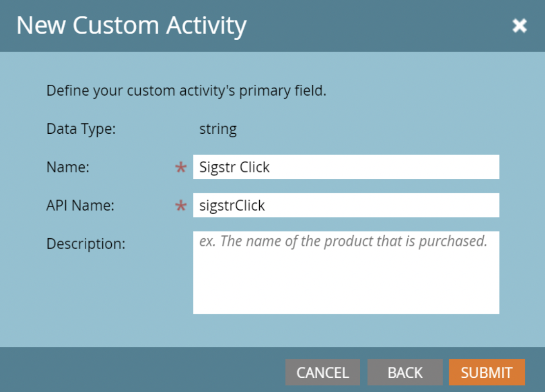Image resolution: width=545 pixels, height=392 pixels.
Task: Click the Description: label
Action: pyautogui.click(x=86, y=244)
